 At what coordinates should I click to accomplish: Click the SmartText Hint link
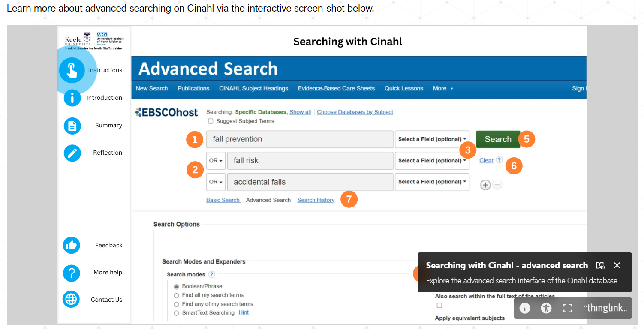(244, 312)
